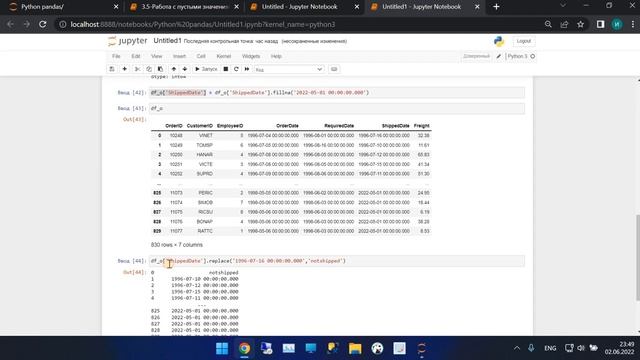
Task: Insert a cell below with plus icon
Action: click(124, 69)
